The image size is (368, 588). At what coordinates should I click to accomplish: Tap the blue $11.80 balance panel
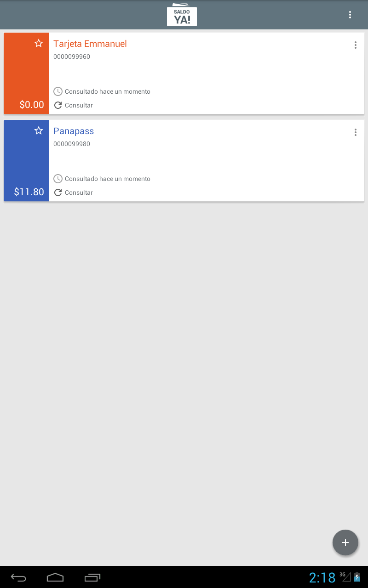26,160
